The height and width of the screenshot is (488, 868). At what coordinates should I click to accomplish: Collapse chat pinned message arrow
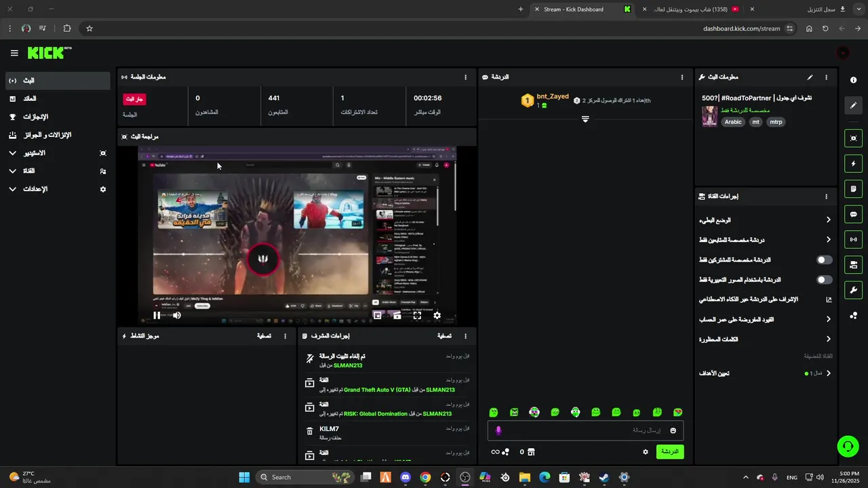point(585,119)
